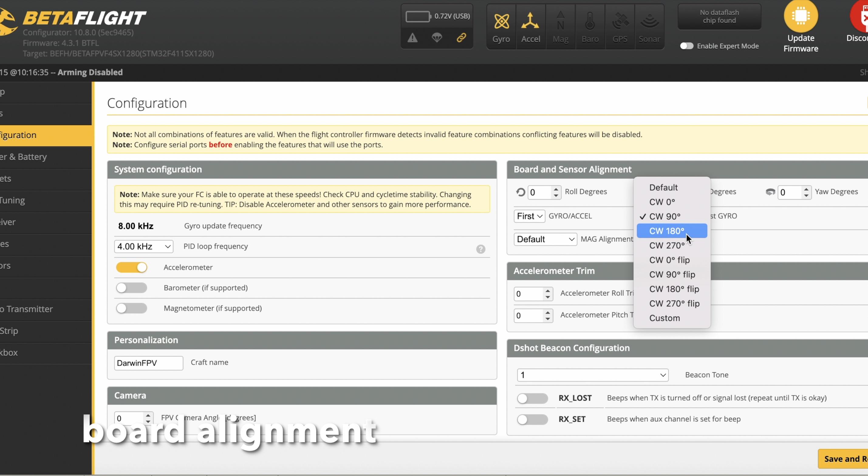Toggle Enable Expert Mode switch
Viewport: 868px width, 476px height.
[686, 46]
